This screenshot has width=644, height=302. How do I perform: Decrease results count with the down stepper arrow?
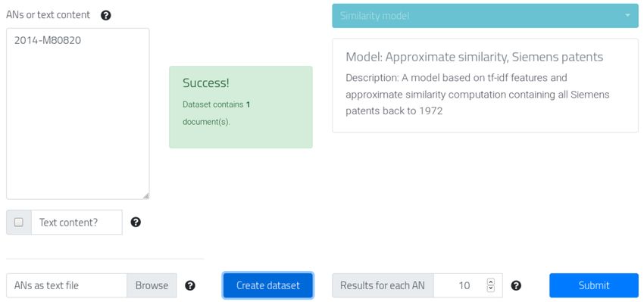click(x=490, y=288)
